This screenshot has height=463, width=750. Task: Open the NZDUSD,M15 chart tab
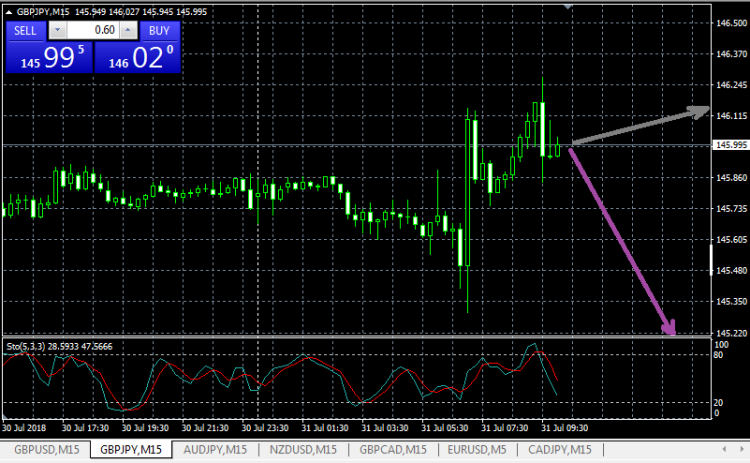(303, 450)
